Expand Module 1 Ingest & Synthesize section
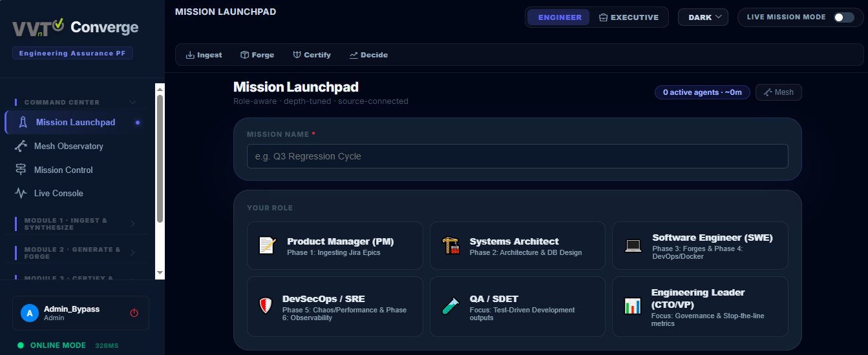Image resolution: width=868 pixels, height=355 pixels. pyautogui.click(x=76, y=224)
